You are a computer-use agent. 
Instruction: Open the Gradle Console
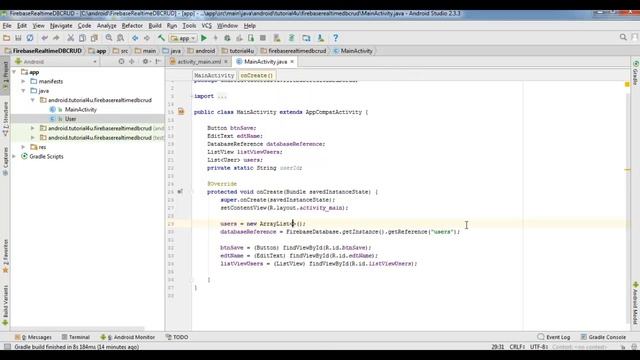point(603,337)
